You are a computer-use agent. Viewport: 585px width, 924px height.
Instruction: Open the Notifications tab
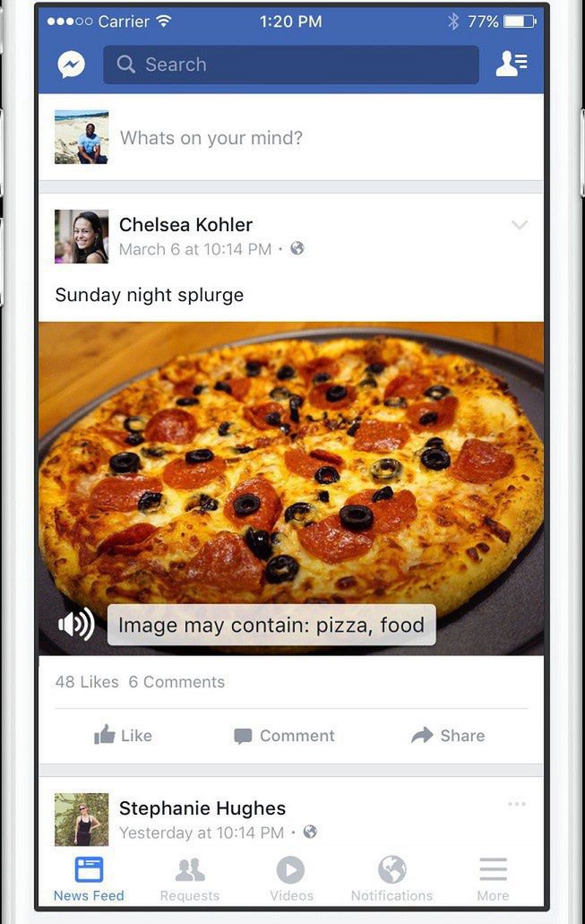tap(391, 879)
